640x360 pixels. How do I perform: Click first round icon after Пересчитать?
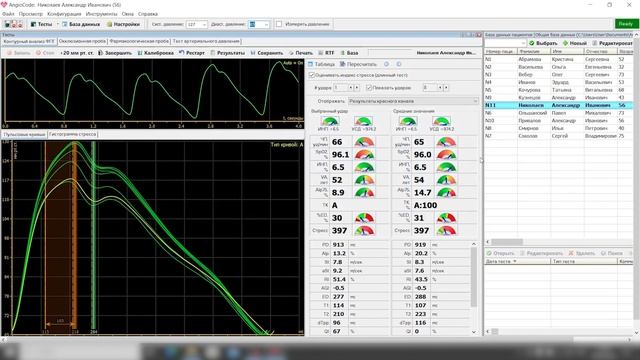coord(387,64)
